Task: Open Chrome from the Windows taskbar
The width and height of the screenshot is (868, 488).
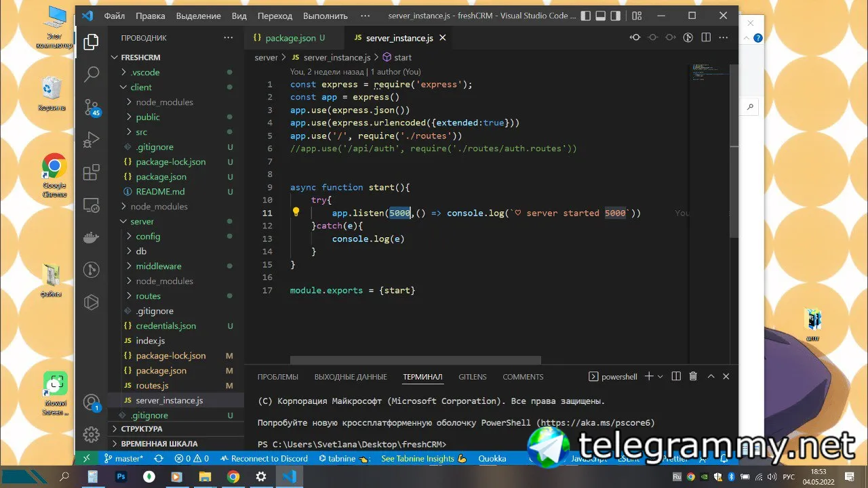Action: point(233,476)
